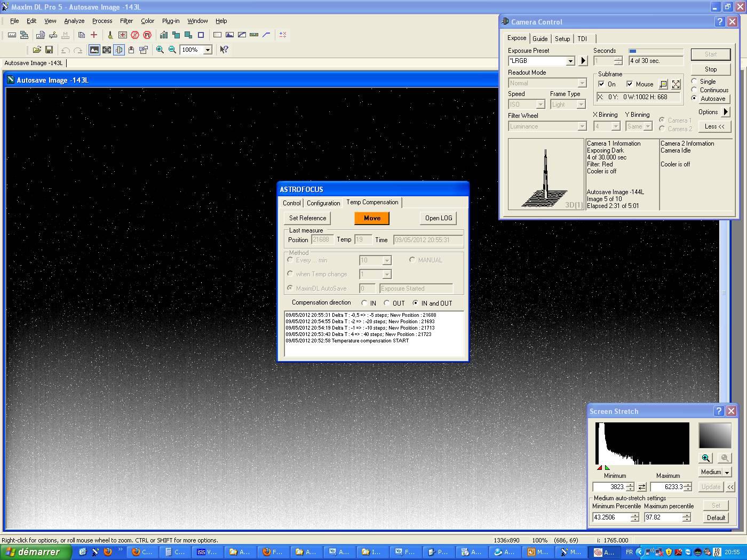
Task: Click the open file folder icon
Action: [x=37, y=50]
